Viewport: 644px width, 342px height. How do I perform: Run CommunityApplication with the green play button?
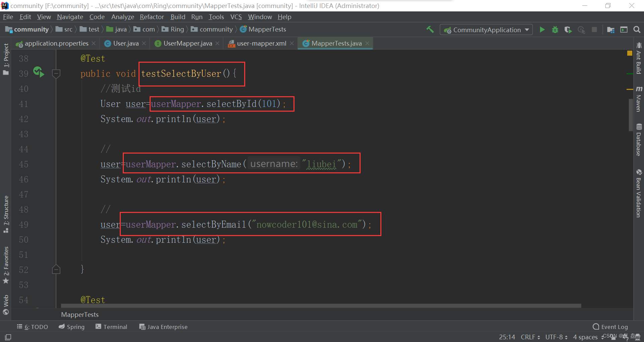pyautogui.click(x=542, y=30)
